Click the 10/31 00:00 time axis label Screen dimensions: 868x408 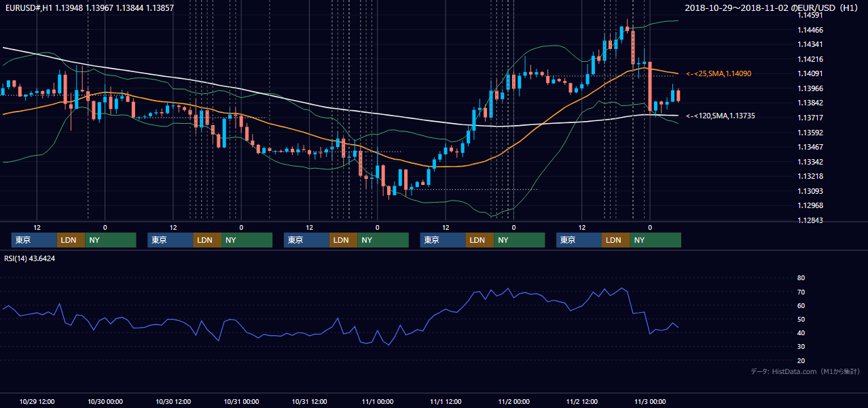coord(241,402)
